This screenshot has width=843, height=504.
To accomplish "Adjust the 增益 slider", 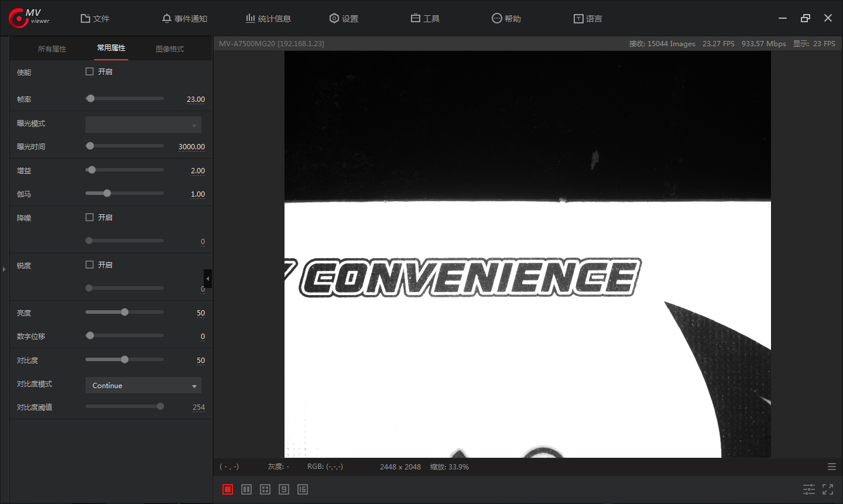I will [125, 170].
